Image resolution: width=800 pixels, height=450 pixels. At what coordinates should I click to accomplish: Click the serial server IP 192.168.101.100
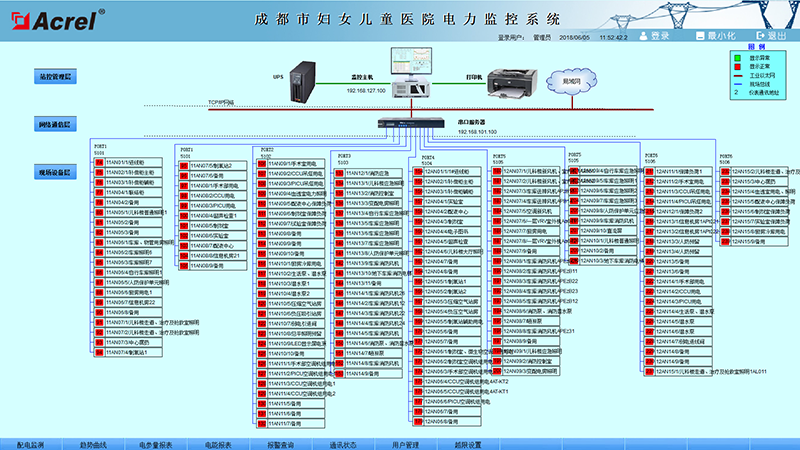coord(478,132)
